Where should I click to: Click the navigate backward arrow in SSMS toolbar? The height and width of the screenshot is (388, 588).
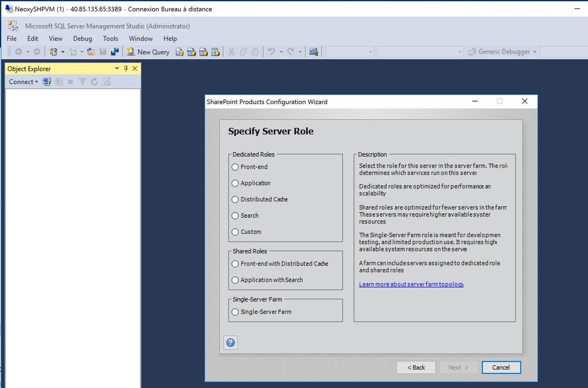click(x=18, y=52)
